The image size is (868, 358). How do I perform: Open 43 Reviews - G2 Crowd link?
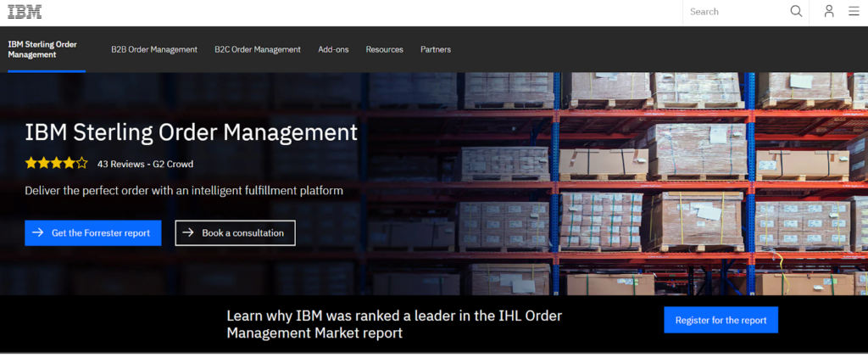coord(145,164)
